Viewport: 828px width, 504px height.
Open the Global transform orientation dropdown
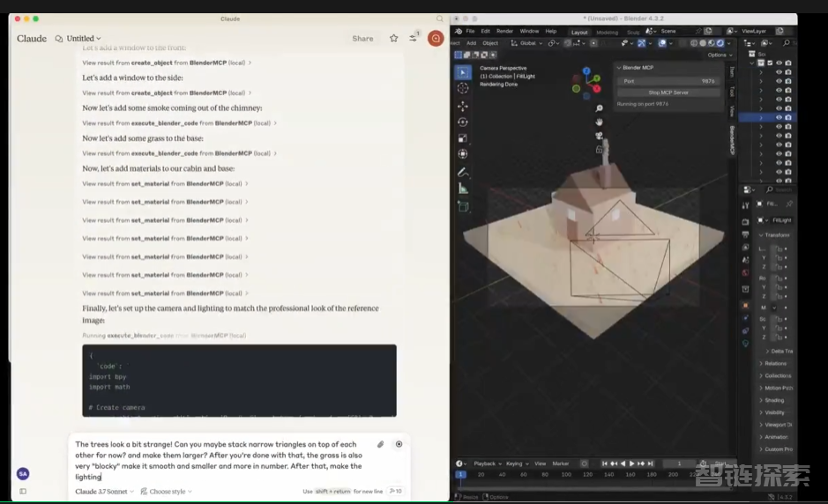526,43
